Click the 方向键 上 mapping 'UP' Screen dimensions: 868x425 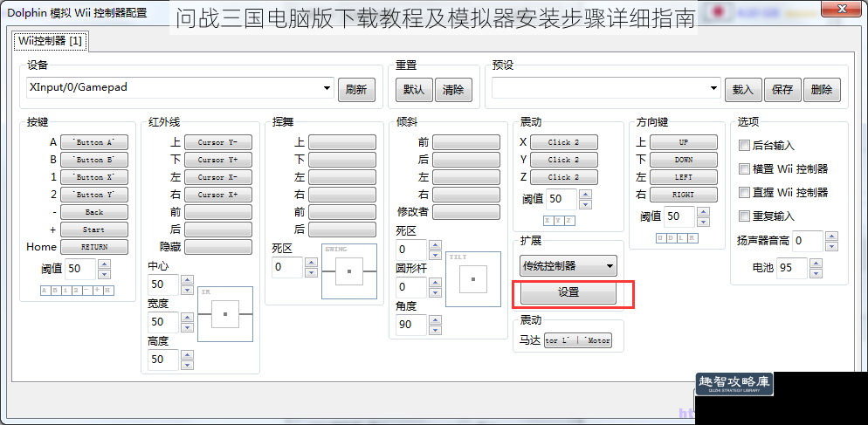pyautogui.click(x=684, y=142)
